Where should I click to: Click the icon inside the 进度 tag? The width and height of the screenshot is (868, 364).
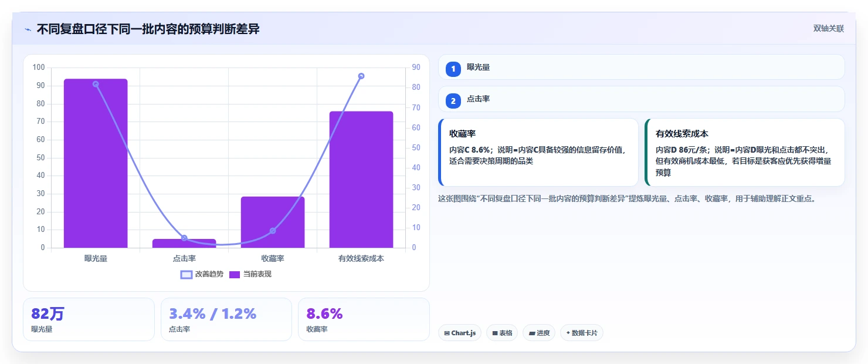532,333
